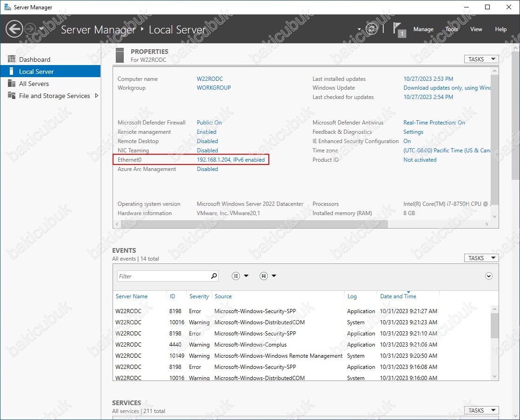The height and width of the screenshot is (420, 520).
Task: Open Services TASKS dropdown
Action: pyautogui.click(x=481, y=410)
